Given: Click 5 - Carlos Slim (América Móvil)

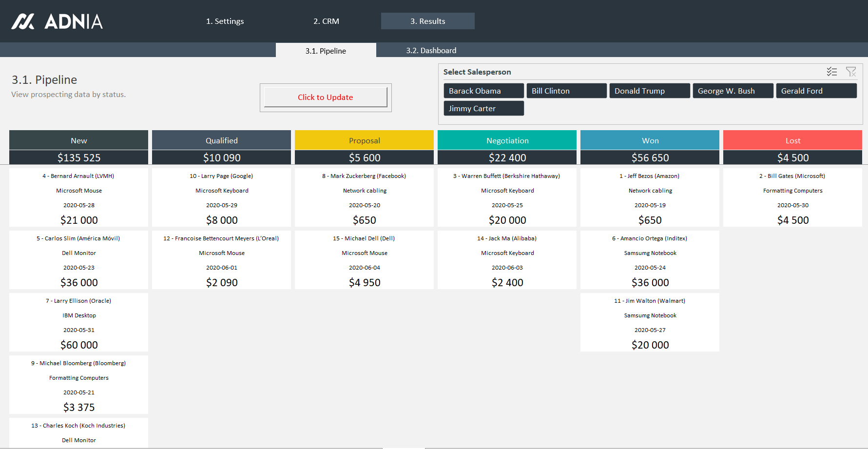Looking at the screenshot, I should click(x=78, y=238).
